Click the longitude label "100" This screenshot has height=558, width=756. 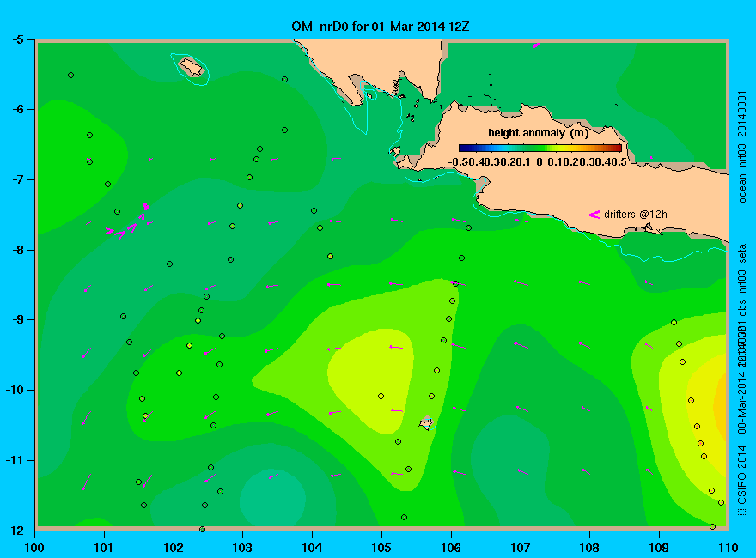click(34, 548)
